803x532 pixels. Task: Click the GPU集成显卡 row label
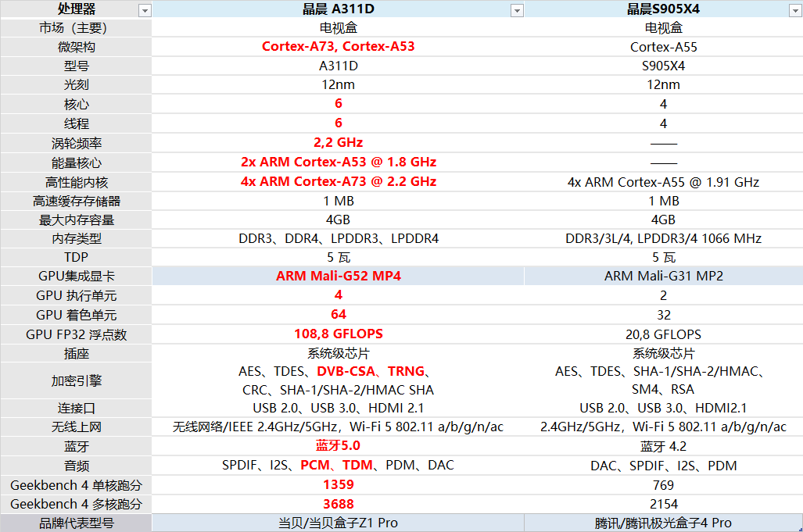tap(76, 277)
